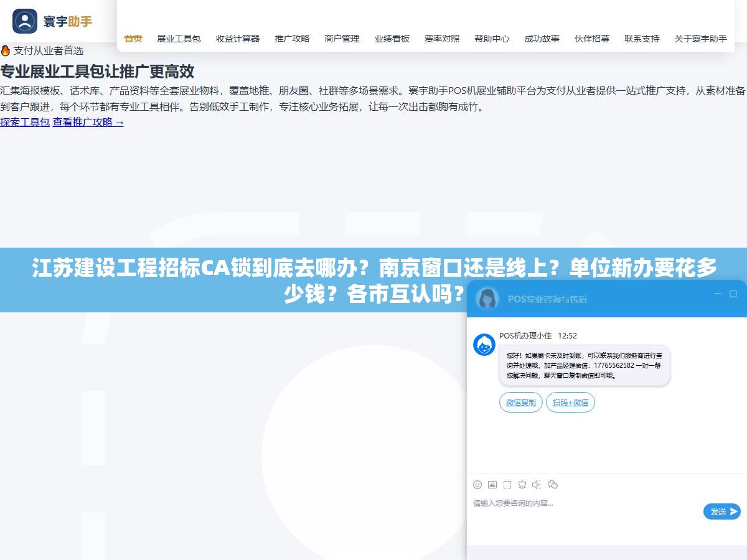747x560 pixels.
Task: Click the 支付从业者首选 tagline text
Action: tap(49, 50)
